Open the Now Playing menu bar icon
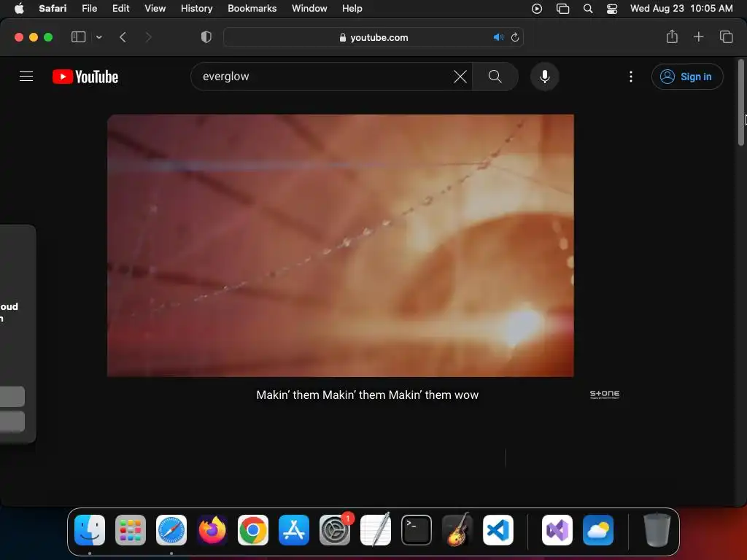This screenshot has height=560, width=747. click(537, 9)
